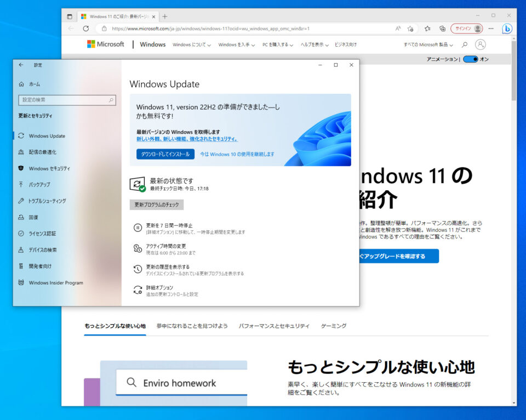Add page to favorites star icon
This screenshot has width=526, height=420.
point(410,29)
